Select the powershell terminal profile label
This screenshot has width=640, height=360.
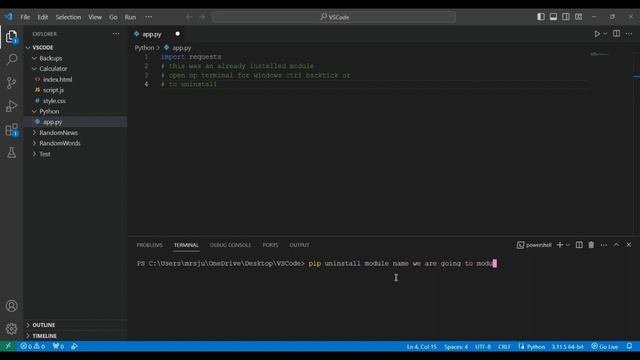tap(534, 245)
